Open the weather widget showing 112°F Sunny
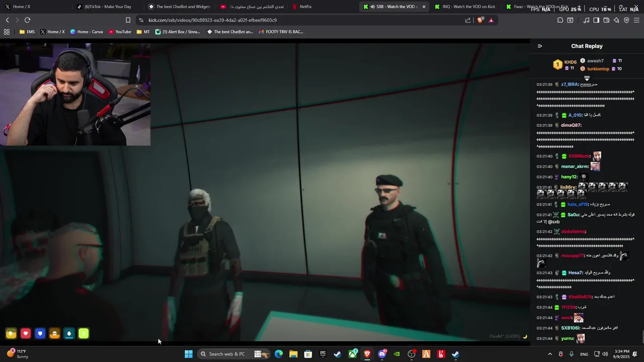This screenshot has width=644, height=362. pyautogui.click(x=18, y=354)
